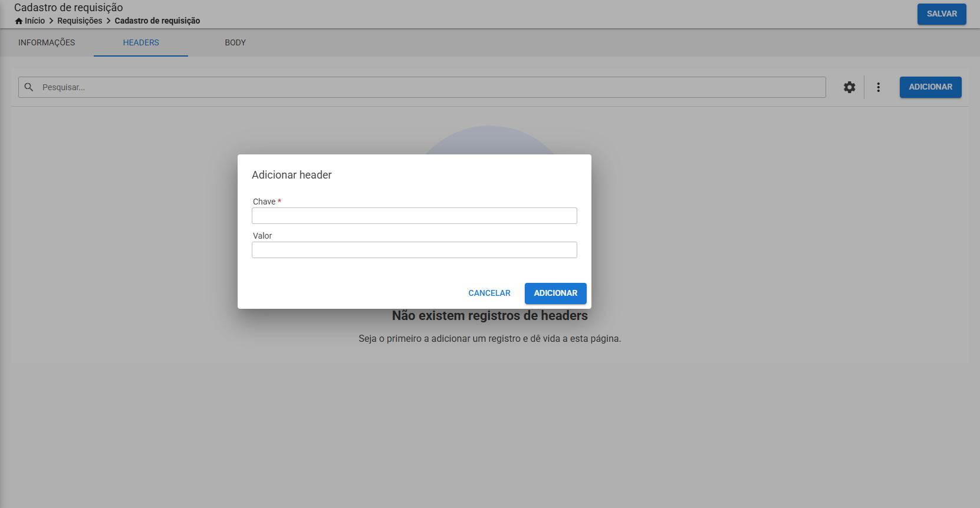
Task: Select the HEADERS tab
Action: [141, 42]
